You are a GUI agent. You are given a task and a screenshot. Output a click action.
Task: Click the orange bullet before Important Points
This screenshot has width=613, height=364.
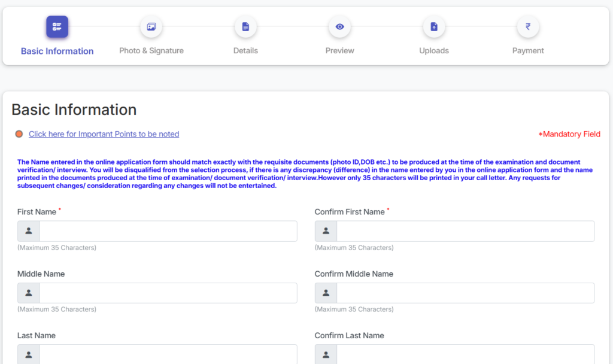click(19, 134)
